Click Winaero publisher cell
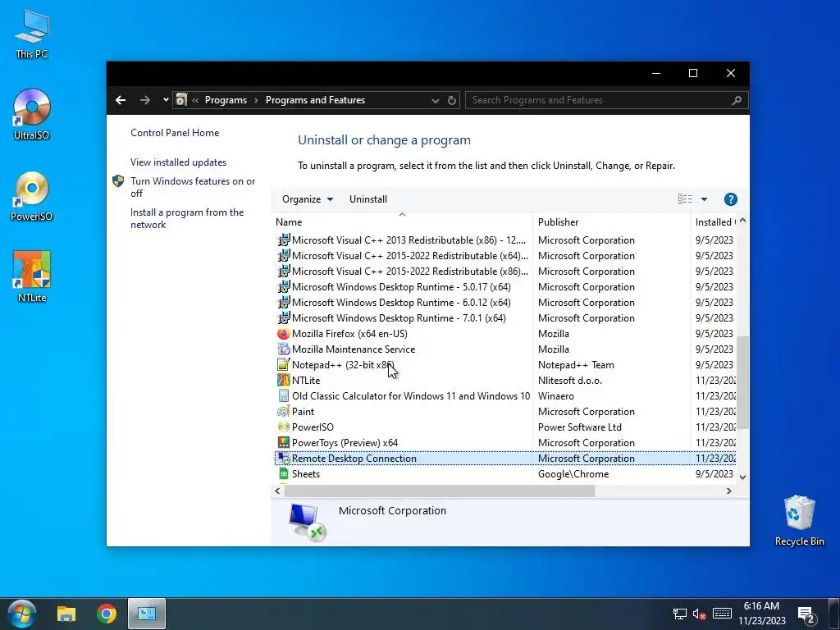The image size is (840, 630). tap(556, 396)
